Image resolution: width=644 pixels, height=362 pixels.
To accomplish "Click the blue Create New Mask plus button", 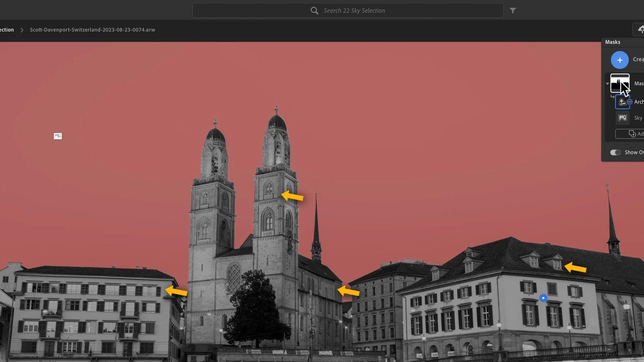I will click(x=620, y=60).
